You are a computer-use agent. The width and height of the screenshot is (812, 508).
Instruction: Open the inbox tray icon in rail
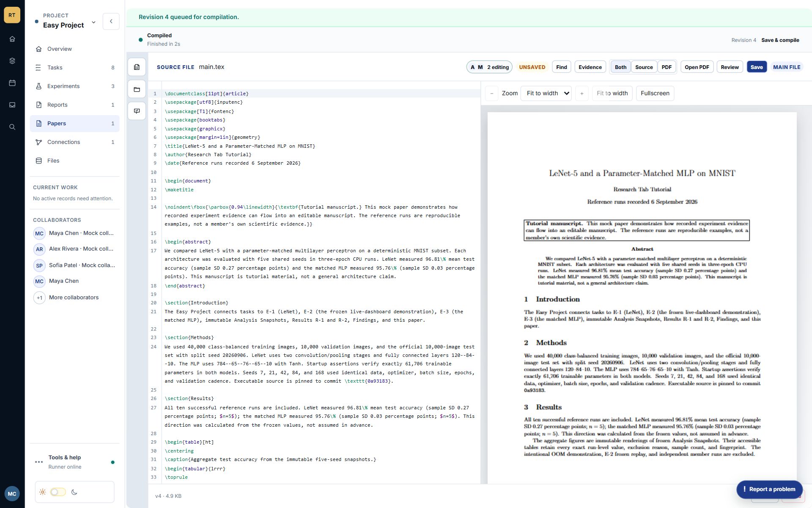(12, 105)
